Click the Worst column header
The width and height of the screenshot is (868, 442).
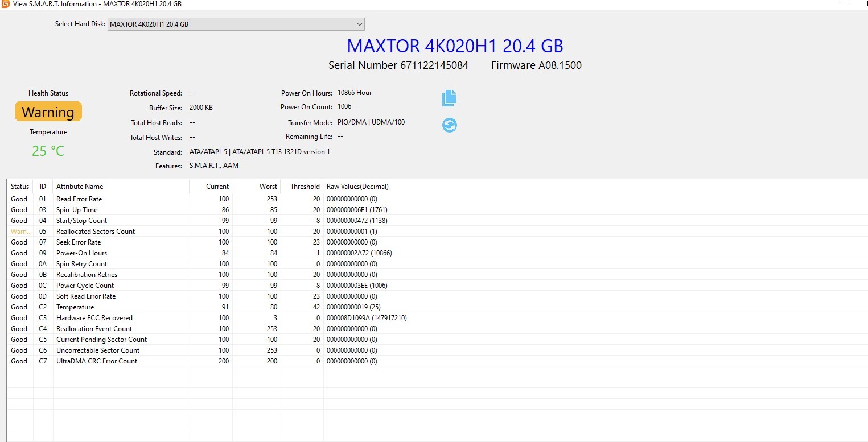(257, 187)
